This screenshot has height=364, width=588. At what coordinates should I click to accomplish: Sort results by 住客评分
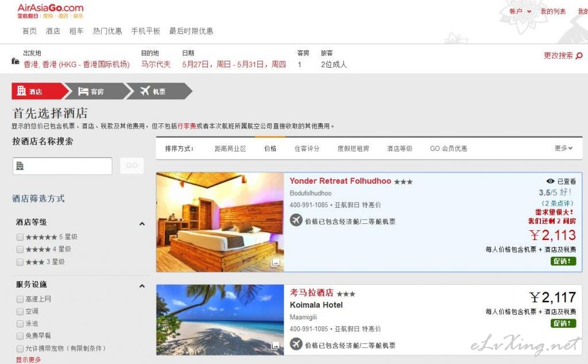coord(307,149)
